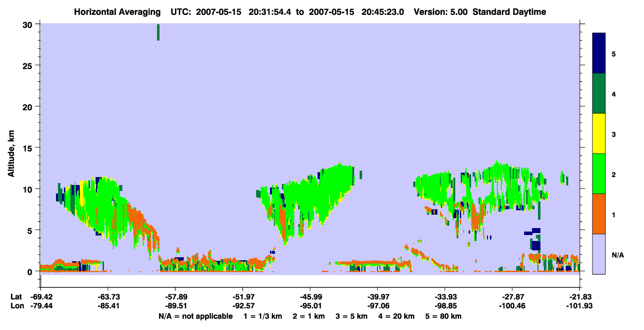This screenshot has height=330, width=644.
Task: Click the start time '20:31:54.4' in title
Action: (x=270, y=12)
